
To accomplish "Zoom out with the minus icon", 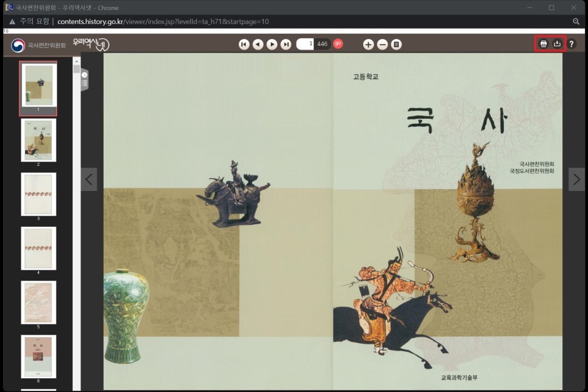I will [x=382, y=44].
